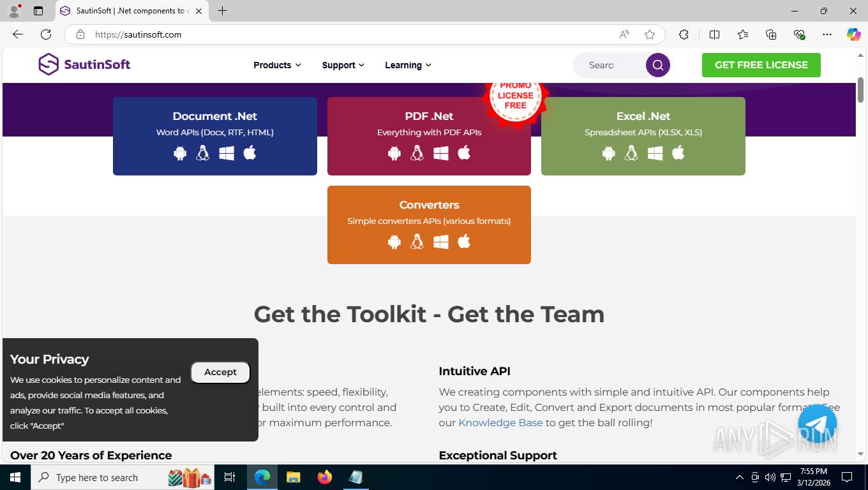Viewport: 868px width, 490px height.
Task: Expand the Learning dropdown menu
Action: pos(408,65)
